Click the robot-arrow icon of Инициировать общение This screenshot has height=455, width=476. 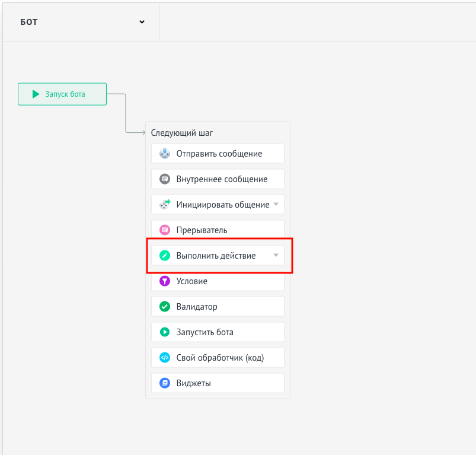[x=165, y=204]
